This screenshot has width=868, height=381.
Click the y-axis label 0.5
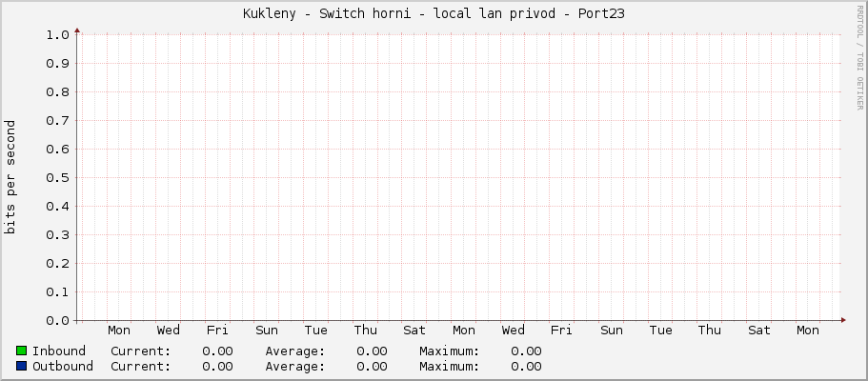(57, 178)
